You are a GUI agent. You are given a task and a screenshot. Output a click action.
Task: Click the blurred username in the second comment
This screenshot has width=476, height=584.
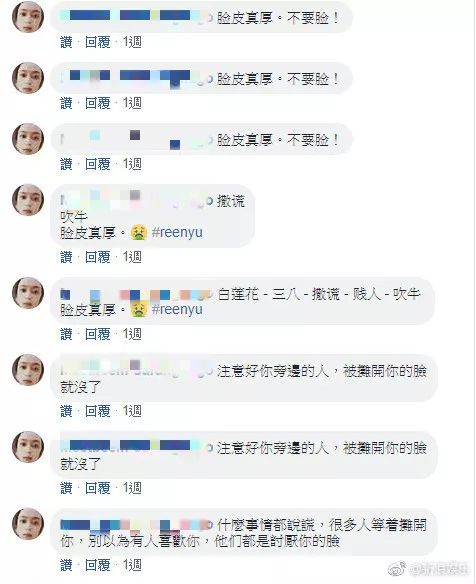click(x=136, y=78)
